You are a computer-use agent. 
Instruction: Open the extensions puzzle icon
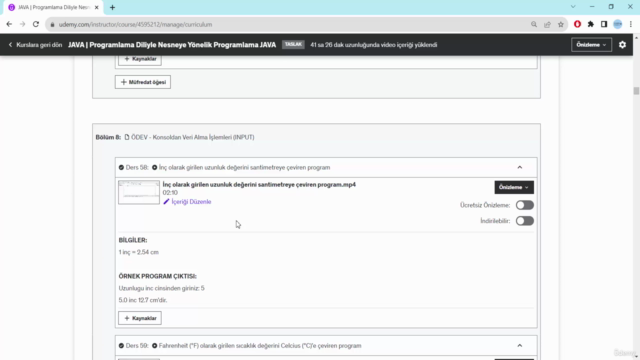pos(591,24)
